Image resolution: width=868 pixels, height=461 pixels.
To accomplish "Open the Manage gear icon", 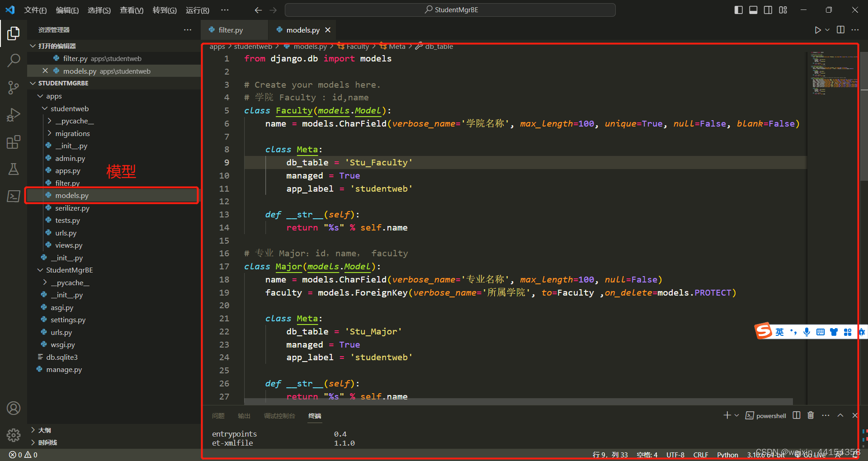I will [14, 435].
